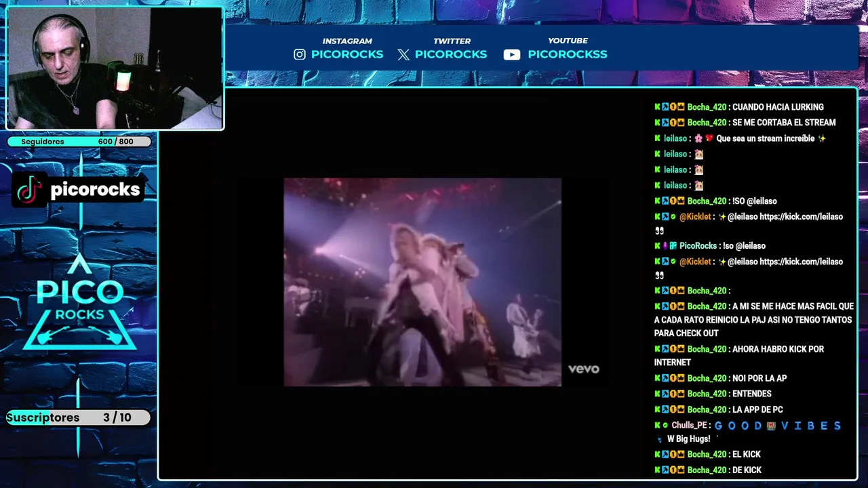The image size is (868, 488).
Task: Open the kick.com/leilaso link after !SO @leilaso
Action: (801, 217)
